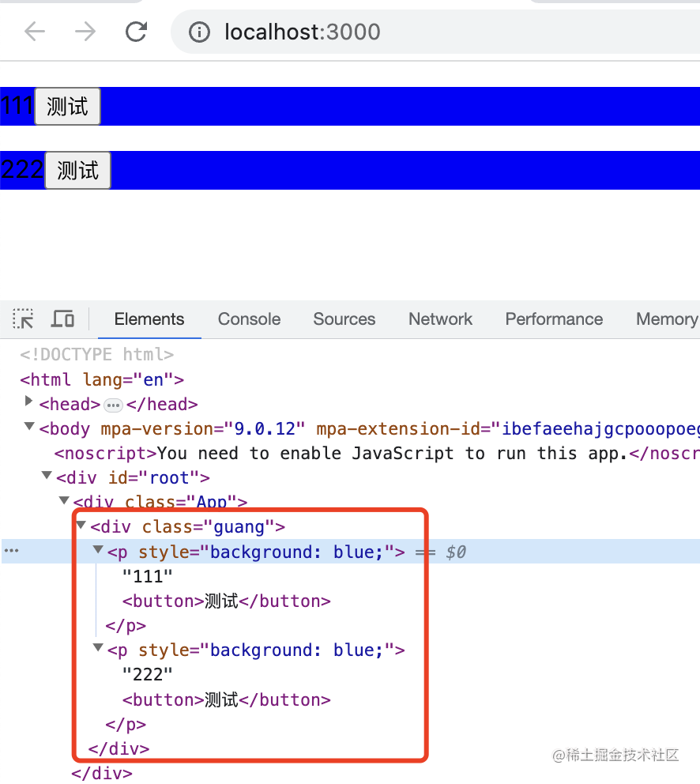
Task: Collapse the div class App node
Action: click(64, 499)
